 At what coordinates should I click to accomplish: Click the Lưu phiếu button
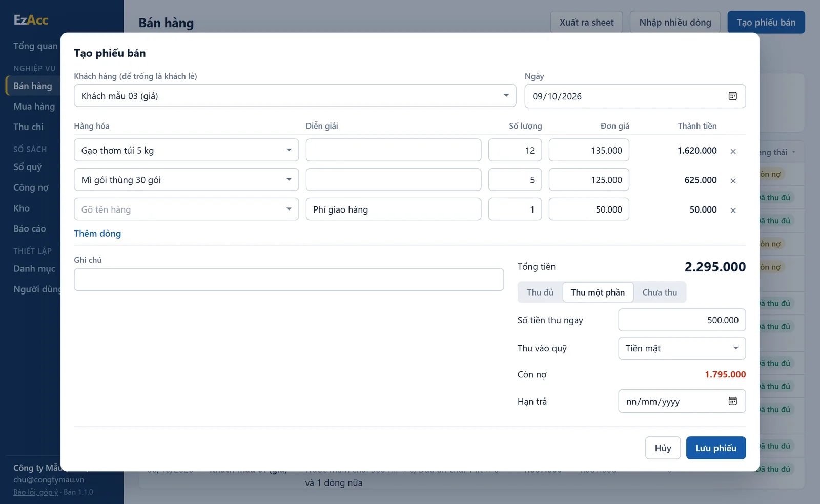[716, 448]
